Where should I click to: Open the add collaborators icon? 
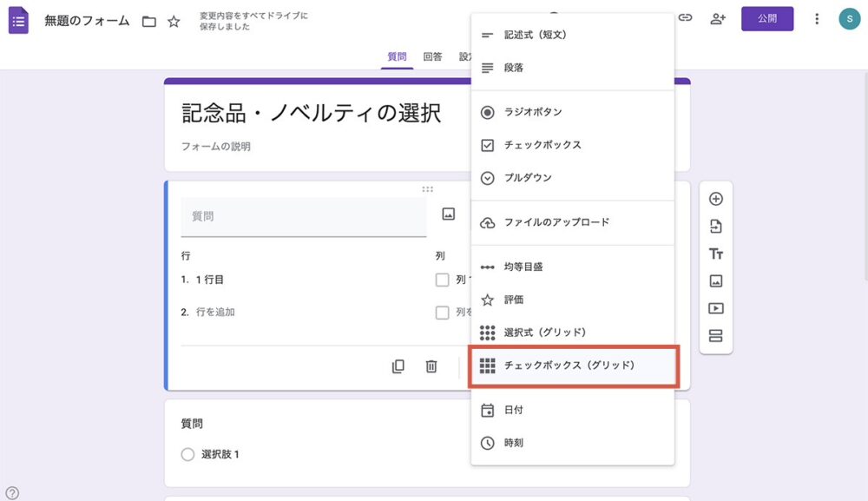[717, 17]
